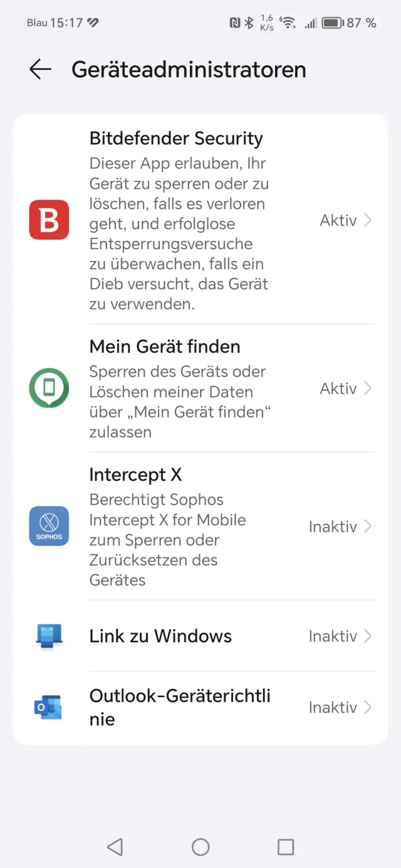Expand Link zu Windows chevron arrow

368,636
